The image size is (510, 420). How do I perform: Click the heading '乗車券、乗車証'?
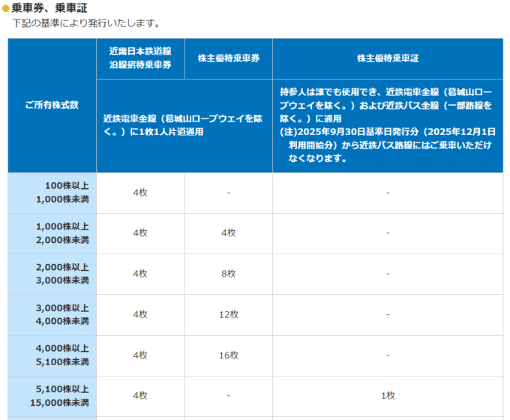pos(49,8)
